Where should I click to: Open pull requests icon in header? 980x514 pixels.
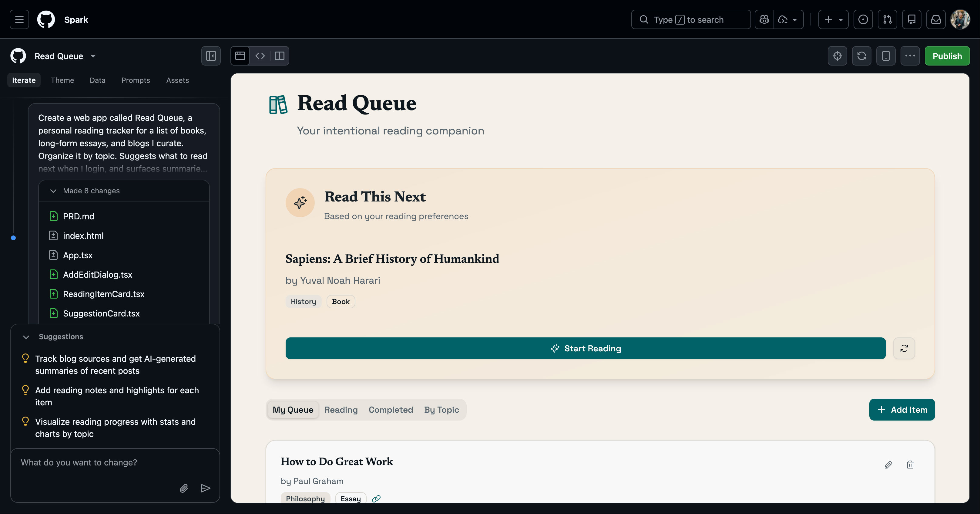coord(888,19)
